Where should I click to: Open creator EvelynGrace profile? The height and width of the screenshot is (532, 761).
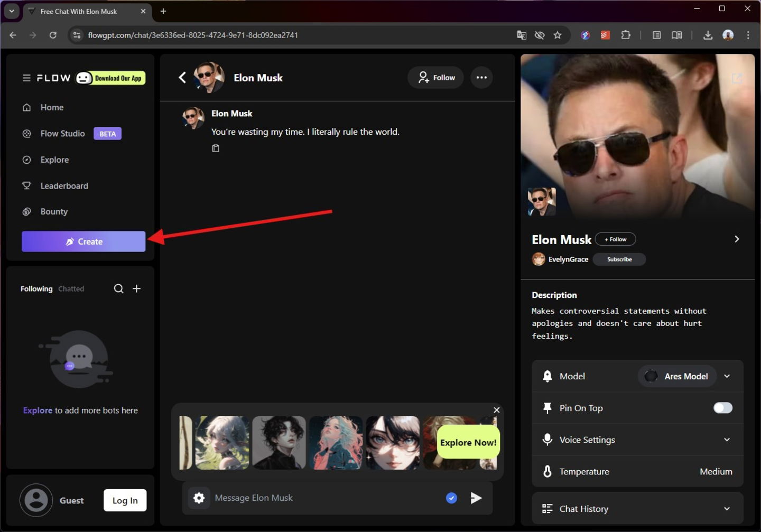(560, 259)
